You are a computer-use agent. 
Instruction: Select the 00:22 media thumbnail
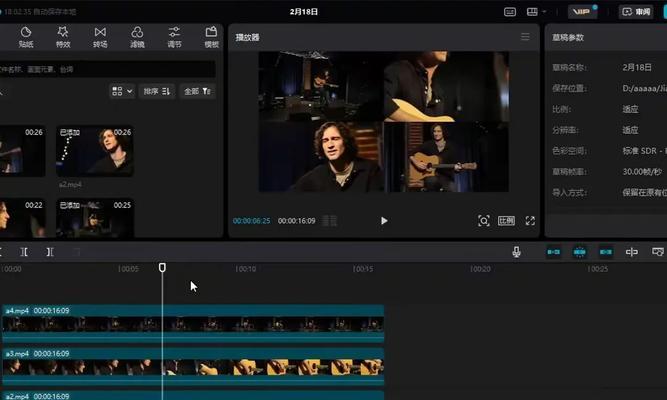[x=22, y=218]
